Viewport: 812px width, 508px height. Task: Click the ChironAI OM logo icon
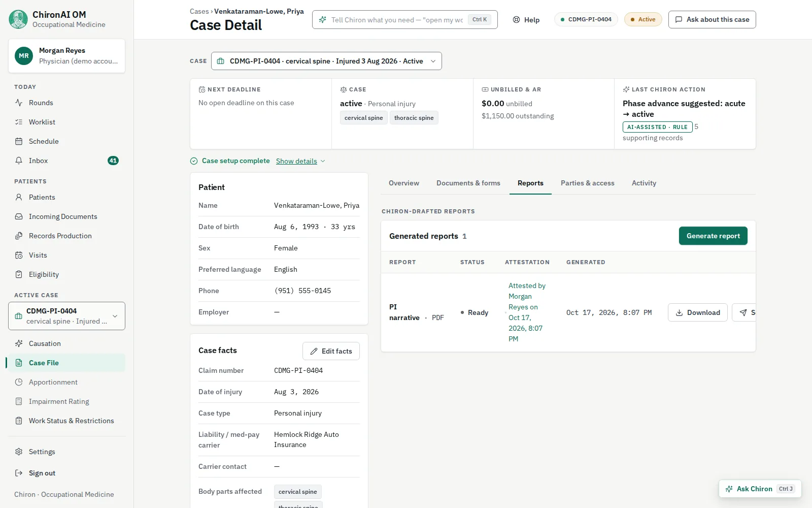pos(18,19)
